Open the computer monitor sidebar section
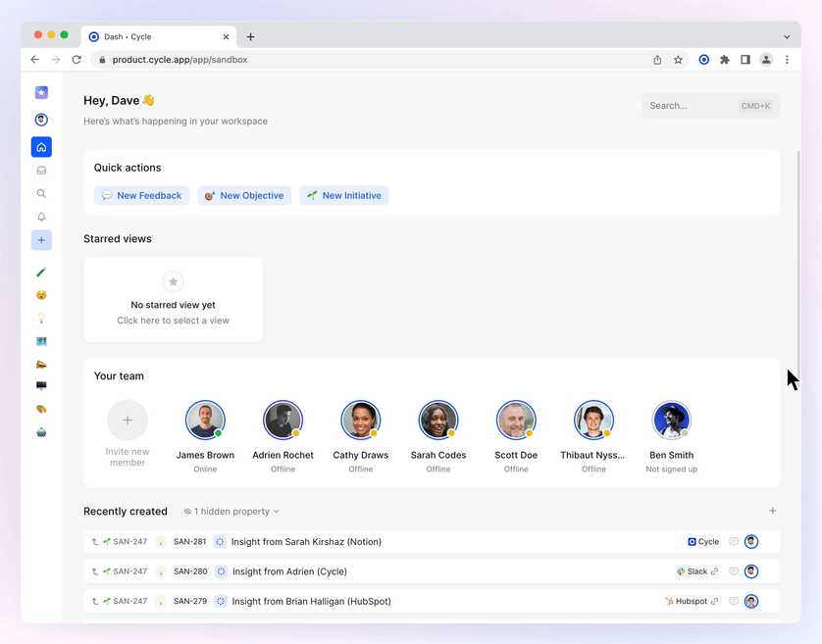 41,385
